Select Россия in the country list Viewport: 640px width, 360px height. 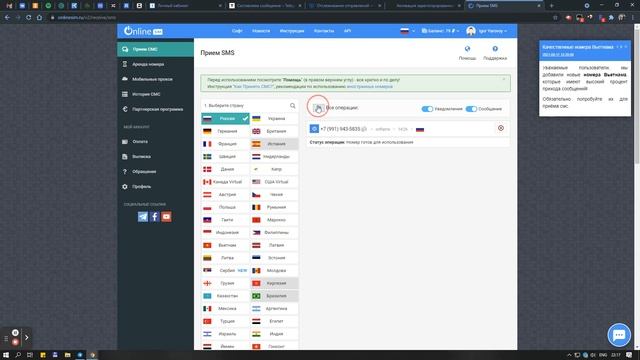(225, 119)
